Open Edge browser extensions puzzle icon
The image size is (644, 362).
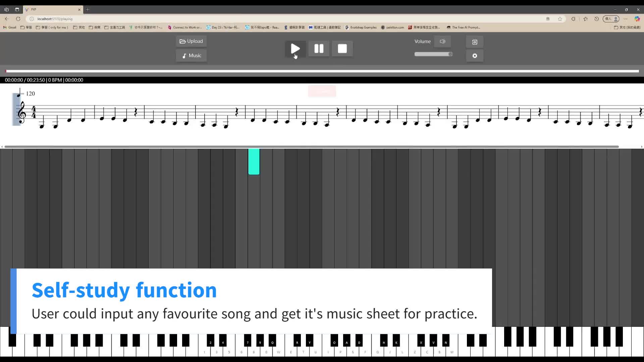(573, 19)
